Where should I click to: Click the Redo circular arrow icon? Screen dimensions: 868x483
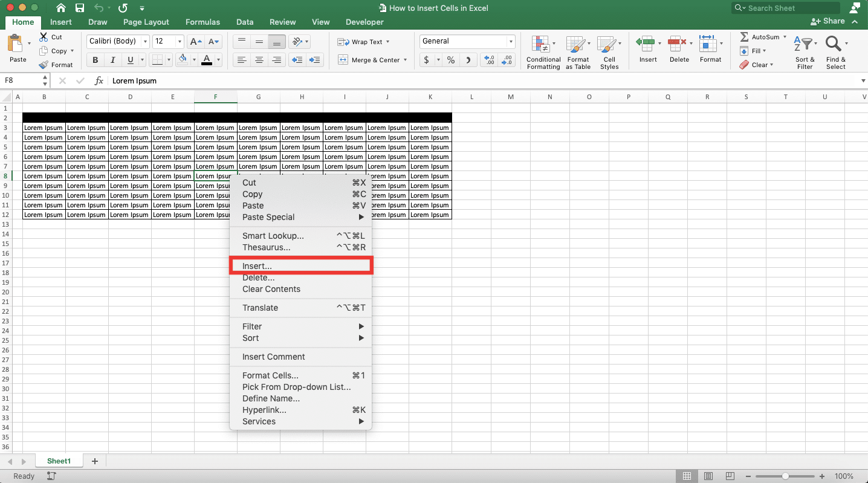[x=123, y=8]
